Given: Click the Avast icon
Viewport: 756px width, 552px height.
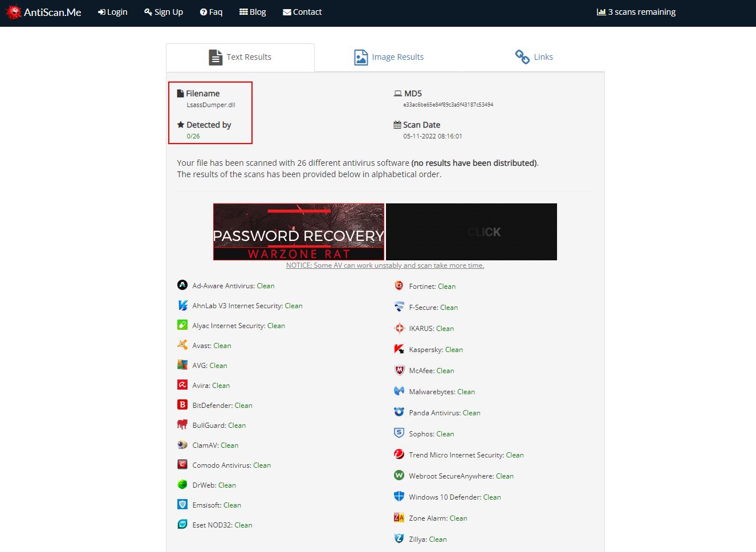Looking at the screenshot, I should coord(182,345).
